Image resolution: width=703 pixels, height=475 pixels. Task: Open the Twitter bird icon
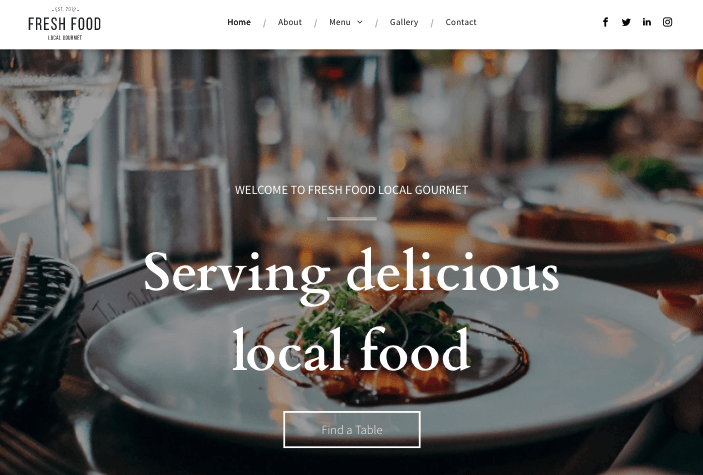626,22
